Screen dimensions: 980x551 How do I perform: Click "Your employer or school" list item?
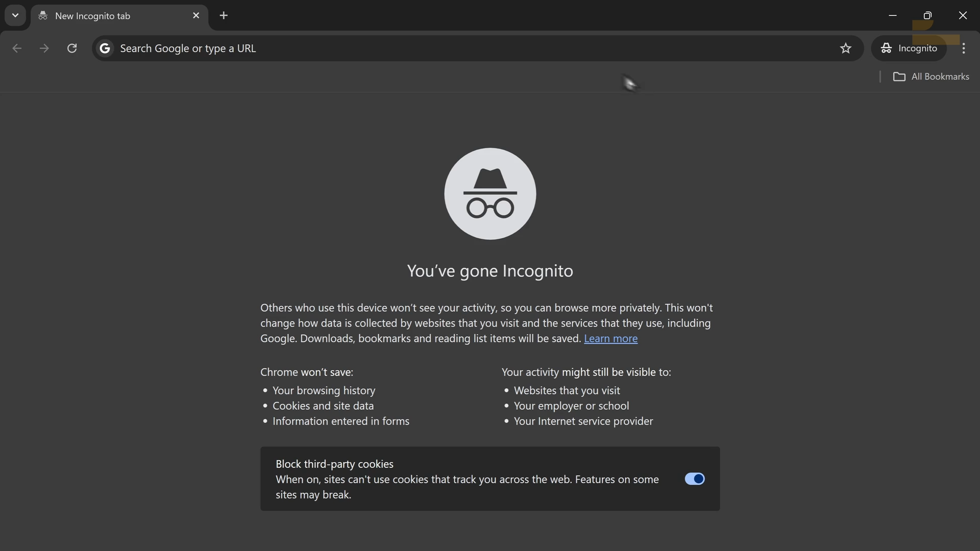click(572, 406)
